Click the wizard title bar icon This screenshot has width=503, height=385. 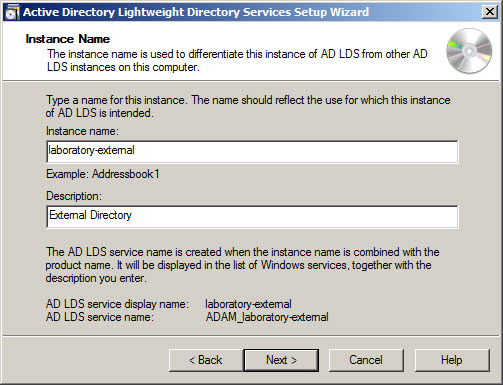click(x=12, y=13)
